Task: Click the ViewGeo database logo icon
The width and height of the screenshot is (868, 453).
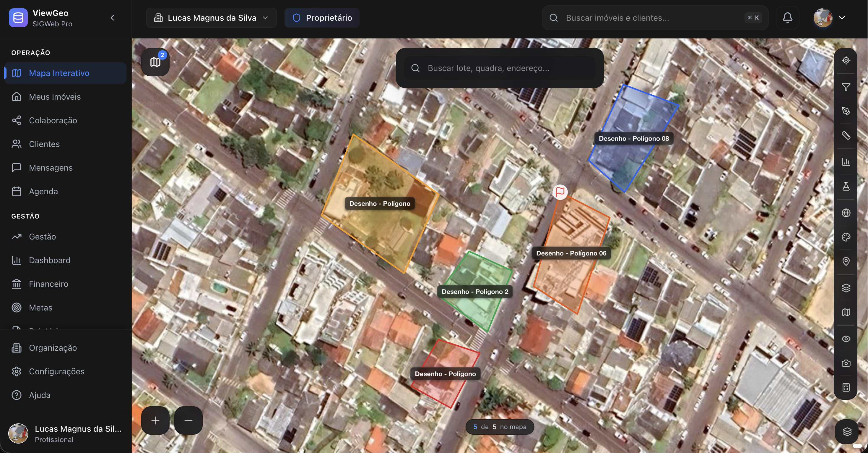Action: pos(18,18)
